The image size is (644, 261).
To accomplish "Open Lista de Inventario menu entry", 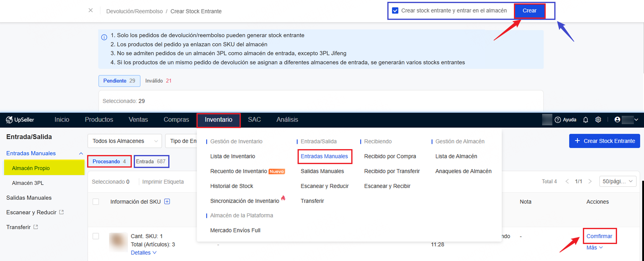I will point(232,156).
